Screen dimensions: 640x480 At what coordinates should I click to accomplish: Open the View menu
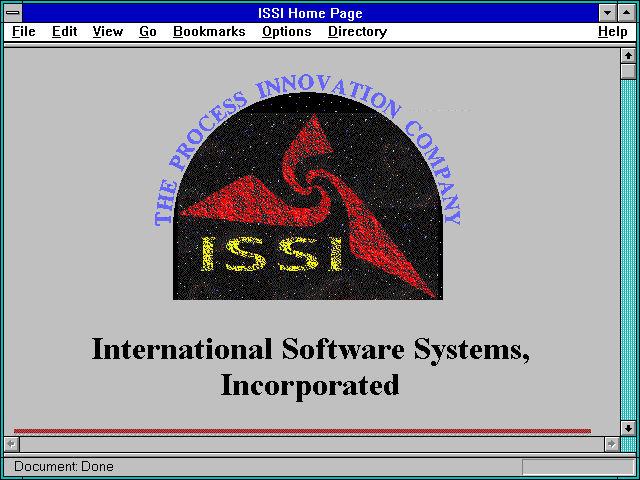click(x=107, y=32)
